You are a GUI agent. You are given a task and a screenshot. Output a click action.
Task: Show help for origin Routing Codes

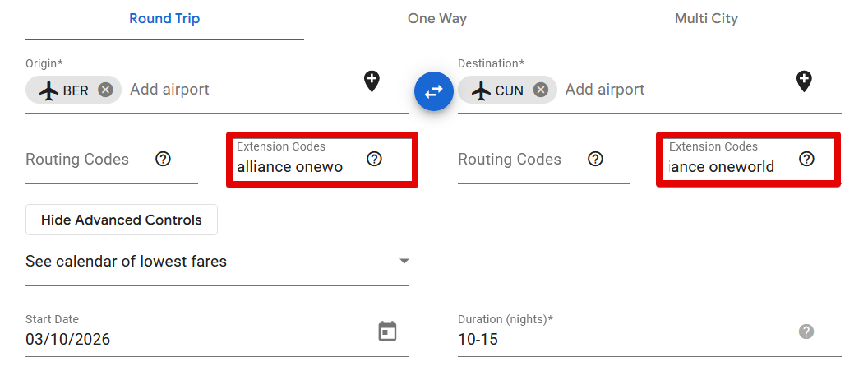click(163, 160)
